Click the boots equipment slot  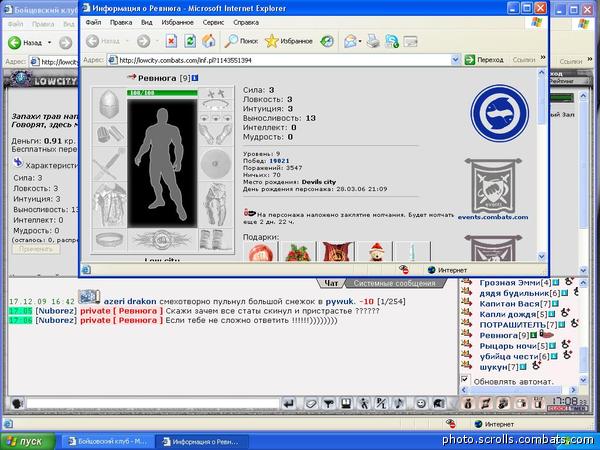coord(215,240)
